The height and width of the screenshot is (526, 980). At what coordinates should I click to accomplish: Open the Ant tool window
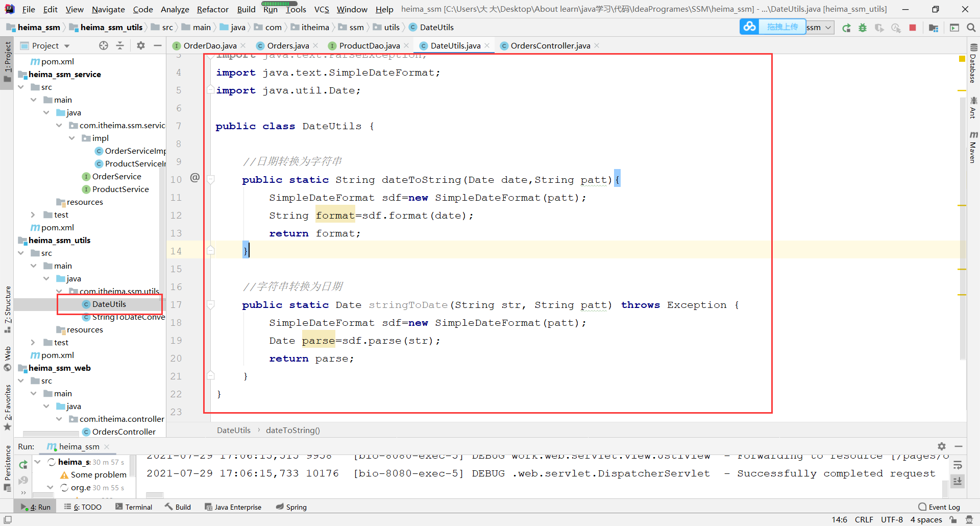coord(973,107)
